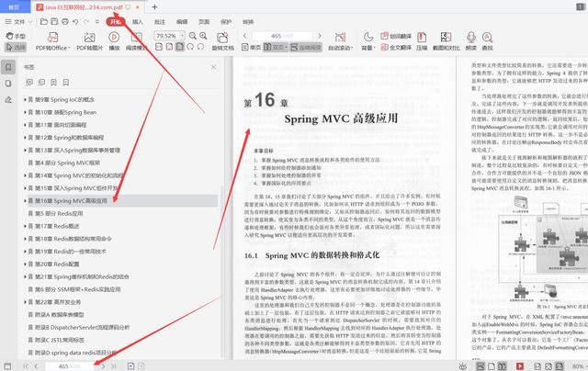The height and width of the screenshot is (371, 588).
Task: Expand 第20章 Redis配置 bookmark
Action: (25, 264)
